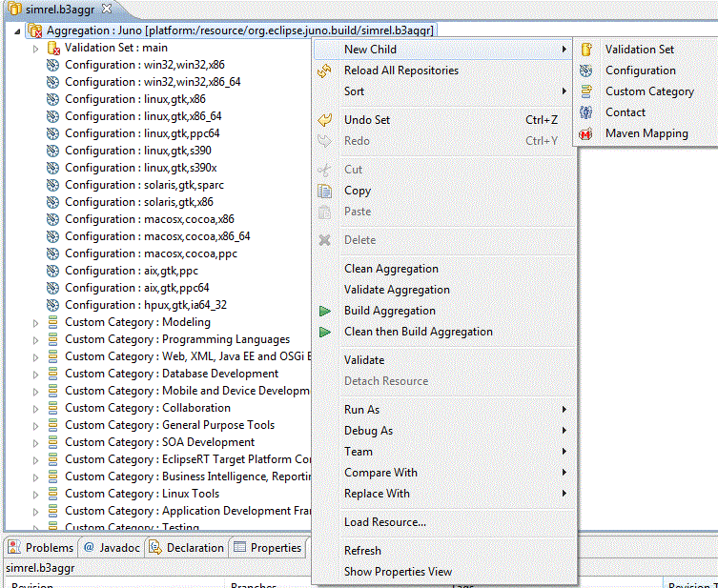
Task: Expand Custom Category Modeling node
Action: 35,323
